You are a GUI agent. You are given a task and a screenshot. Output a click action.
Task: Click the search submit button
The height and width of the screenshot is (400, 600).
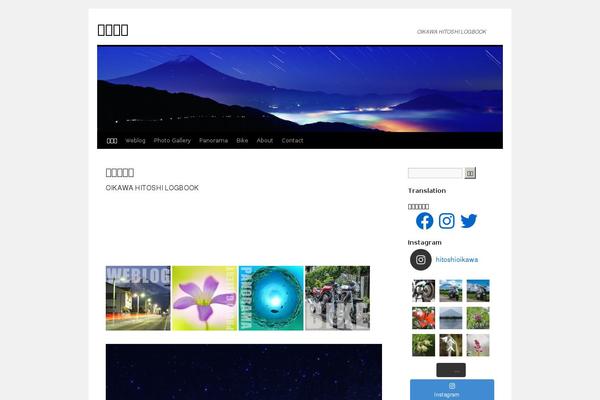click(470, 173)
